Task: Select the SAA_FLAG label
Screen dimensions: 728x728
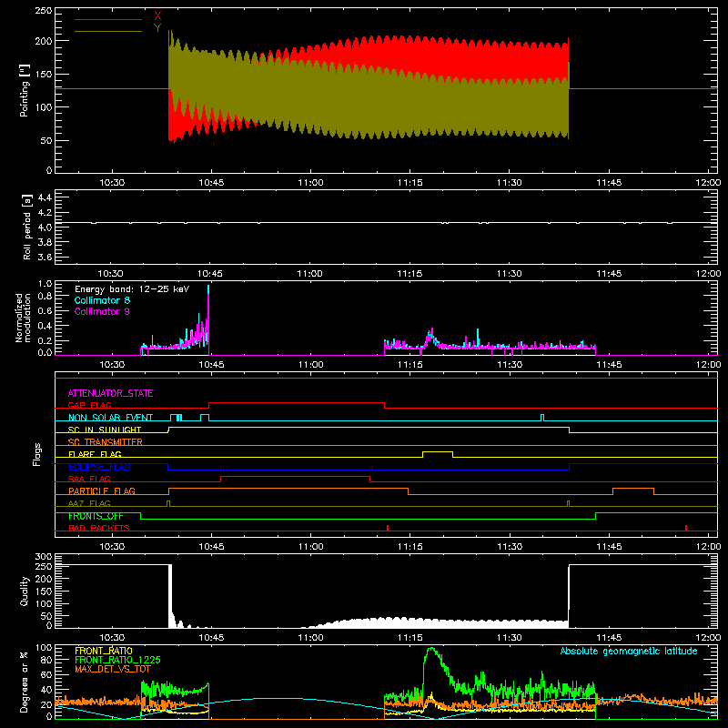Action: [89, 479]
